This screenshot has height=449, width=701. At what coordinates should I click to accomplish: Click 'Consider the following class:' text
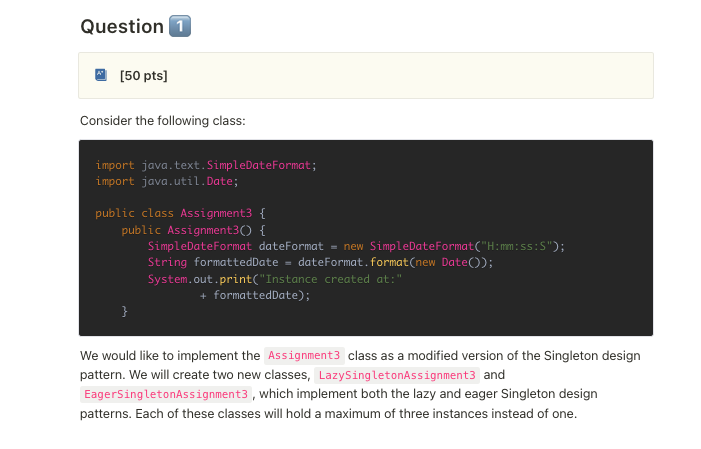[163, 121]
